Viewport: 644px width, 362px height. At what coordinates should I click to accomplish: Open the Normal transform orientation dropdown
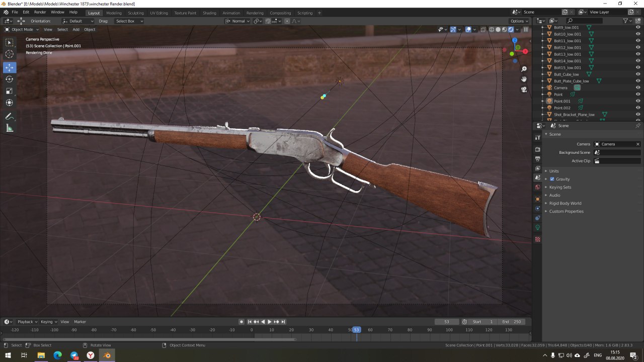tap(237, 21)
